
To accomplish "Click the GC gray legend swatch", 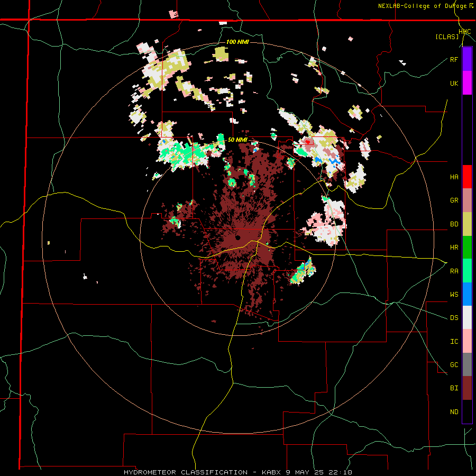I will (467, 364).
